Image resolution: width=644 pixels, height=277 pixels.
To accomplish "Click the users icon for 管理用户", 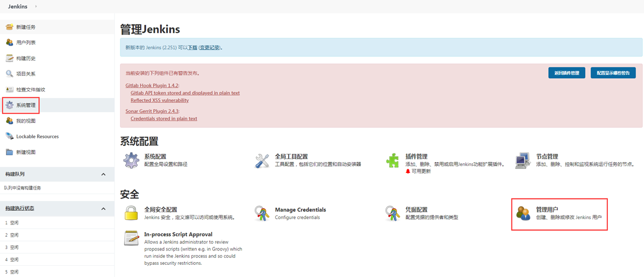I will point(524,213).
